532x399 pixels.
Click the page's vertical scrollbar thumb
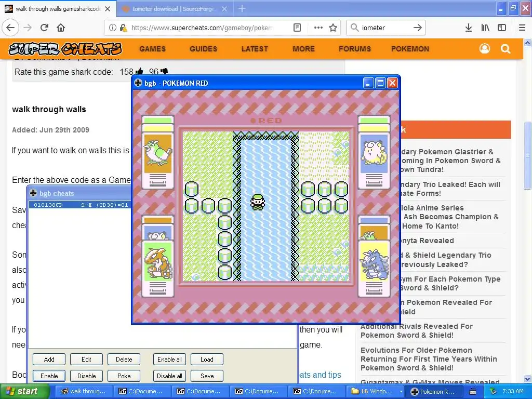click(x=527, y=155)
